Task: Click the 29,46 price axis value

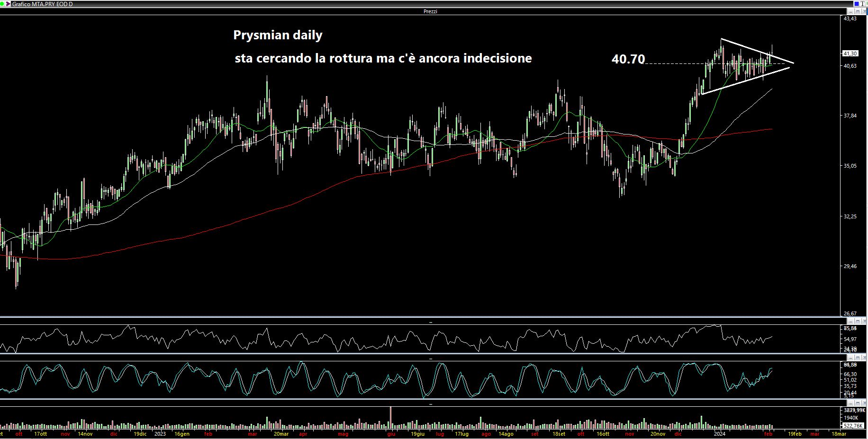Action: point(850,266)
